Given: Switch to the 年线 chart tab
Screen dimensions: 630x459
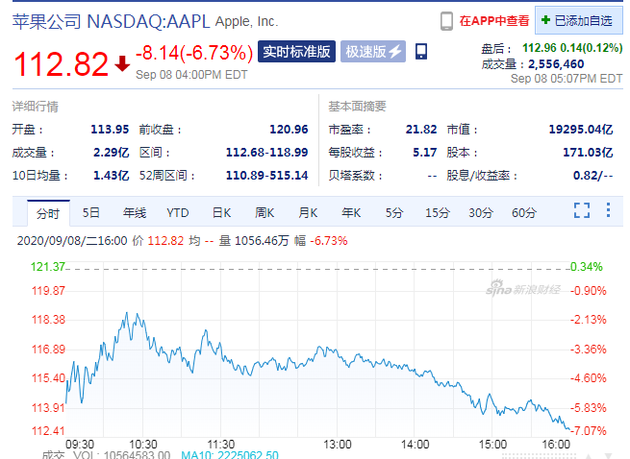Looking at the screenshot, I should click(135, 213).
